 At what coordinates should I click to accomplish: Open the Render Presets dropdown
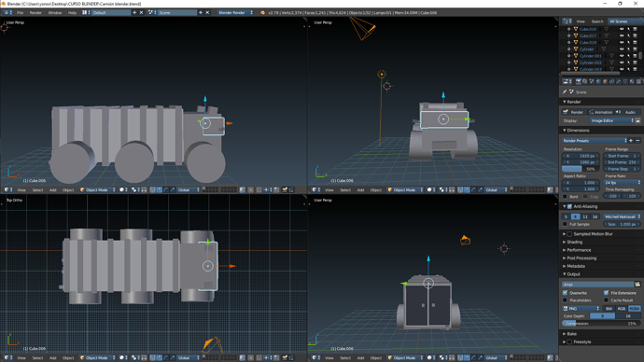[x=595, y=141]
